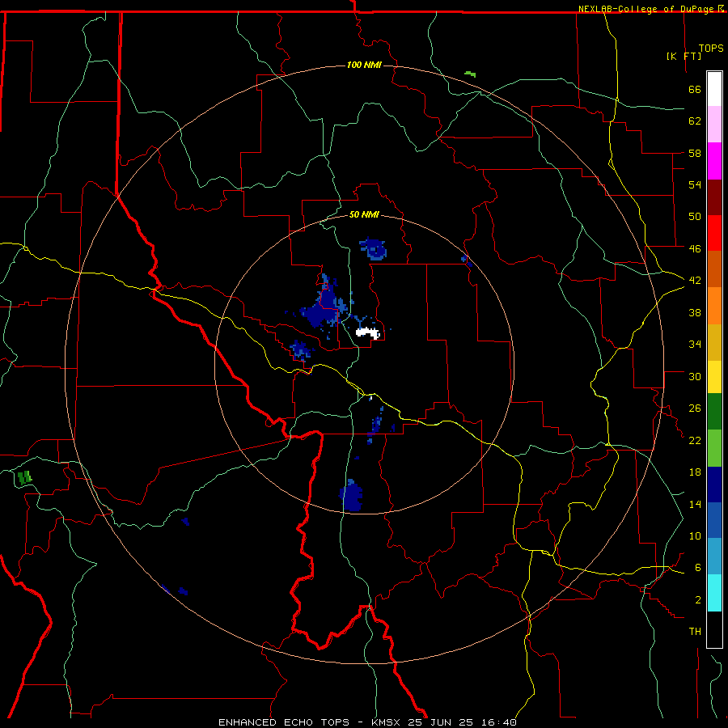Click the legend value "6"

click(x=697, y=568)
